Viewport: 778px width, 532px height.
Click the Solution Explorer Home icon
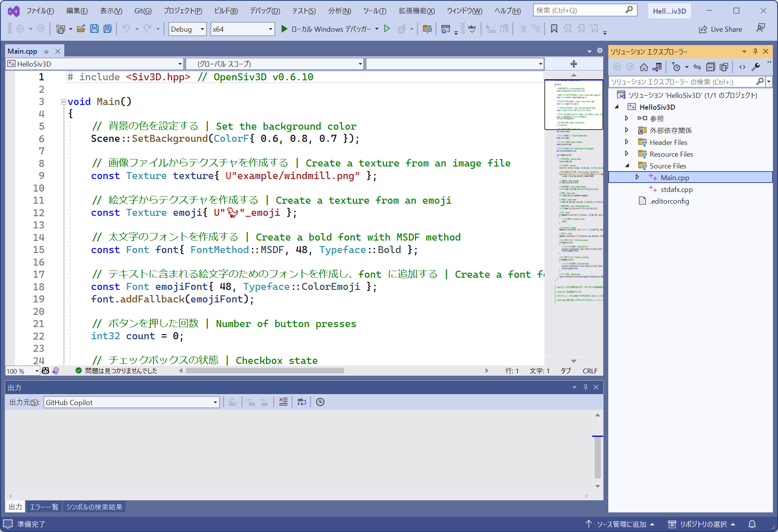(x=644, y=67)
